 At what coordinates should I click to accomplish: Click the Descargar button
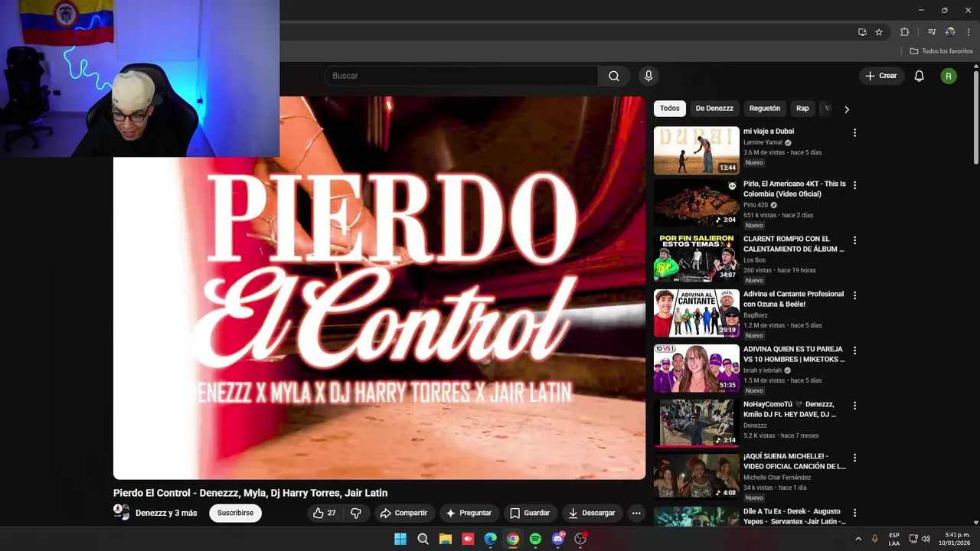[x=592, y=513]
